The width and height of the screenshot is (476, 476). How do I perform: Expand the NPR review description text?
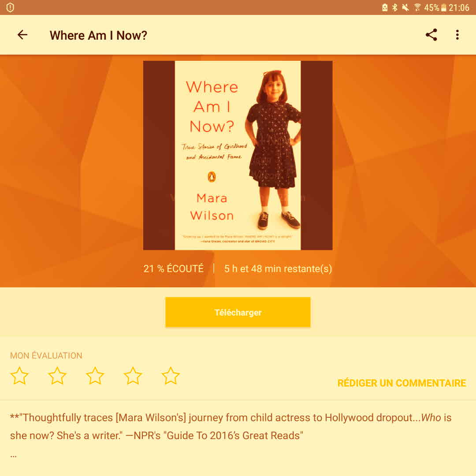(x=231, y=427)
